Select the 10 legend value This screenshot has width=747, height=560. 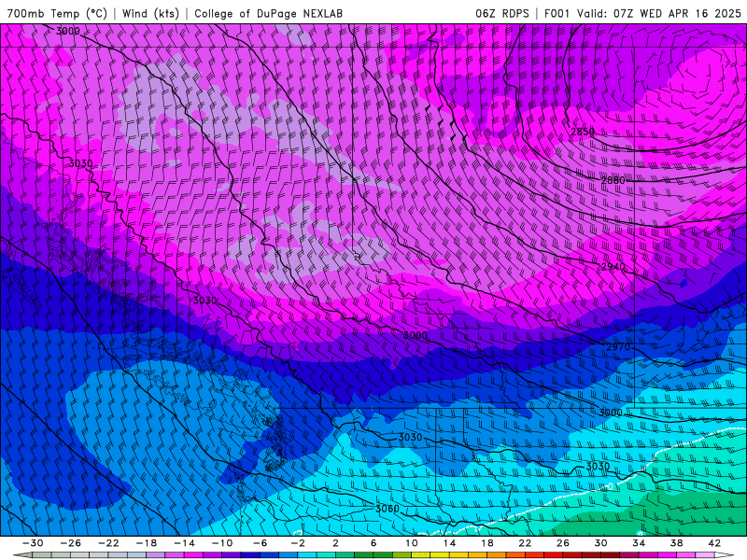point(411,543)
